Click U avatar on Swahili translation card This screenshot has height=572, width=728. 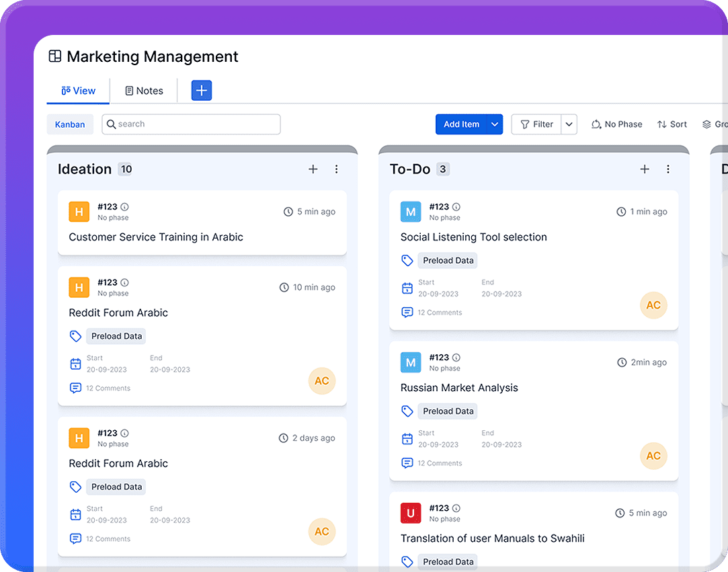(411, 513)
